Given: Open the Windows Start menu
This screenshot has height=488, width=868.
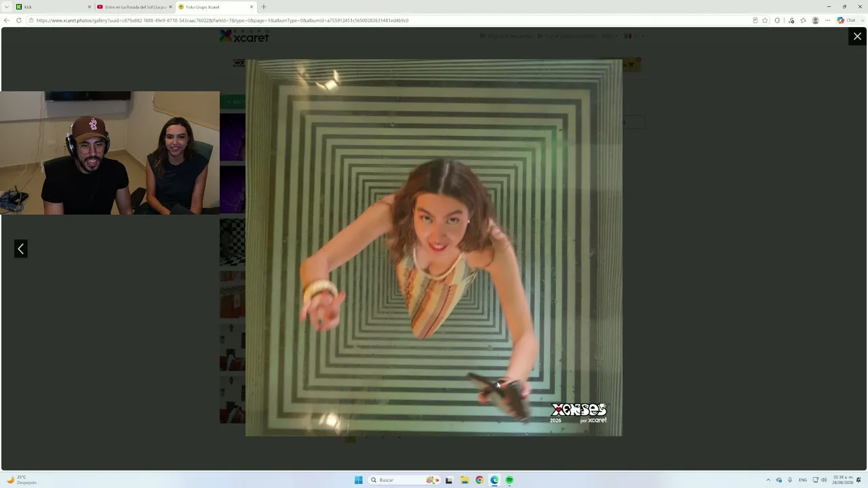Looking at the screenshot, I should click(x=359, y=480).
